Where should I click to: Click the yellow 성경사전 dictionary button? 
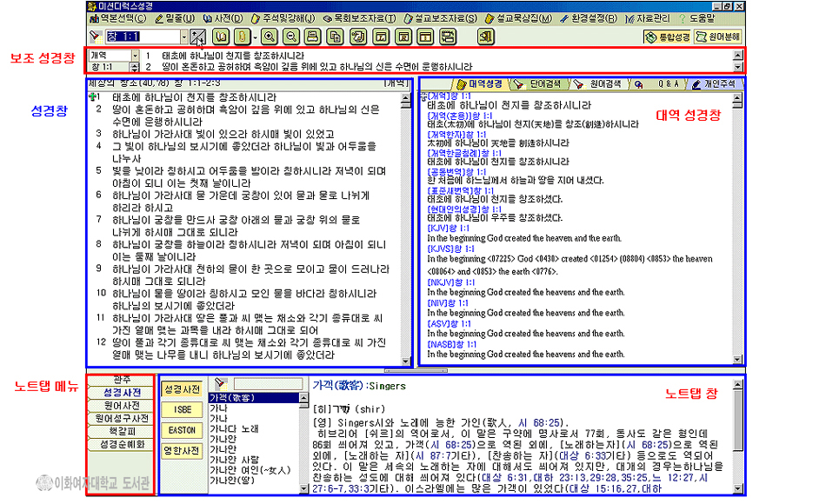point(182,389)
